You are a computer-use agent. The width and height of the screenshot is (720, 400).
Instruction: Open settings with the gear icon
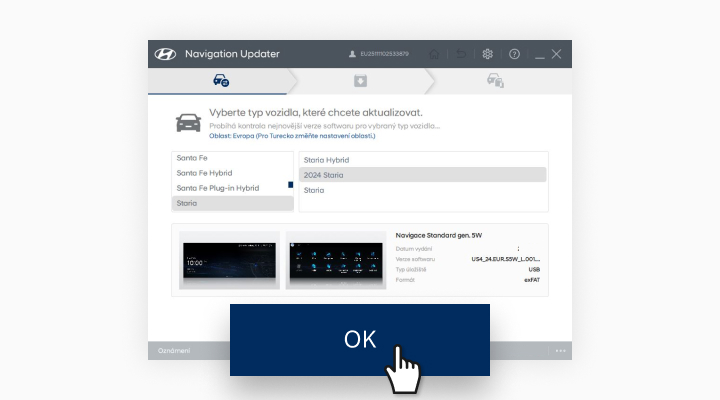488,54
